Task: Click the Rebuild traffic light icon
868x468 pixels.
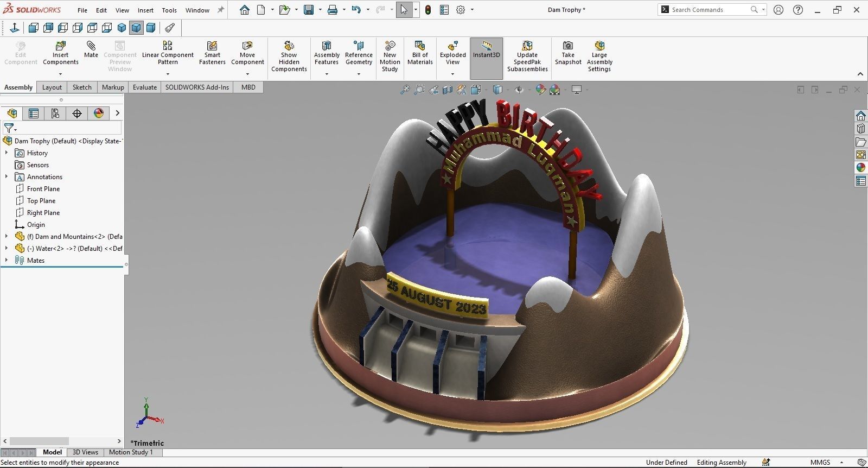Action: (428, 10)
